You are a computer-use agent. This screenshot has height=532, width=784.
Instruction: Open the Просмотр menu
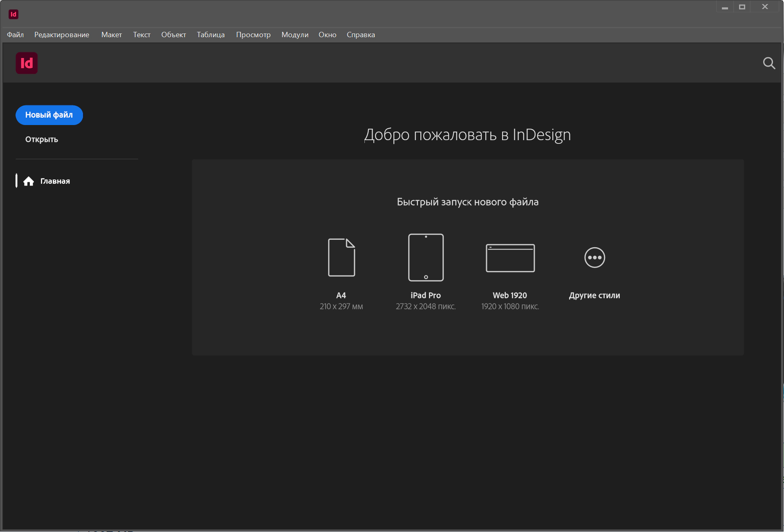click(253, 35)
